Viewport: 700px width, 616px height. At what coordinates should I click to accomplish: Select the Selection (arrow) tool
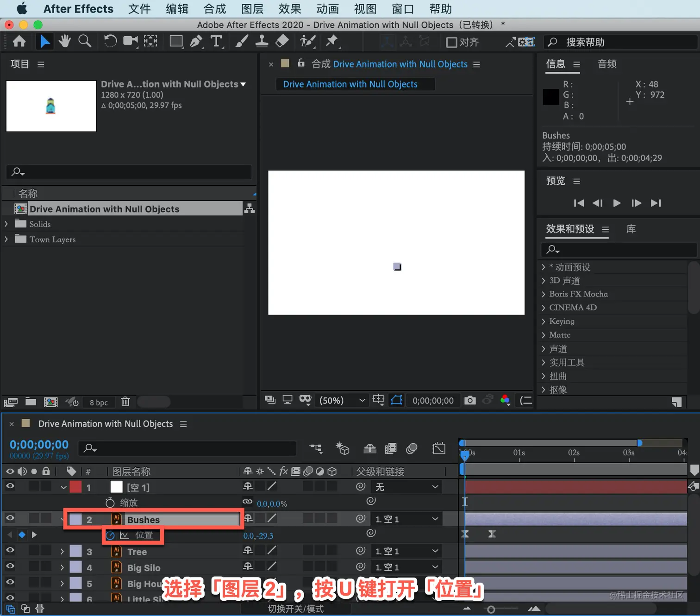pos(44,42)
